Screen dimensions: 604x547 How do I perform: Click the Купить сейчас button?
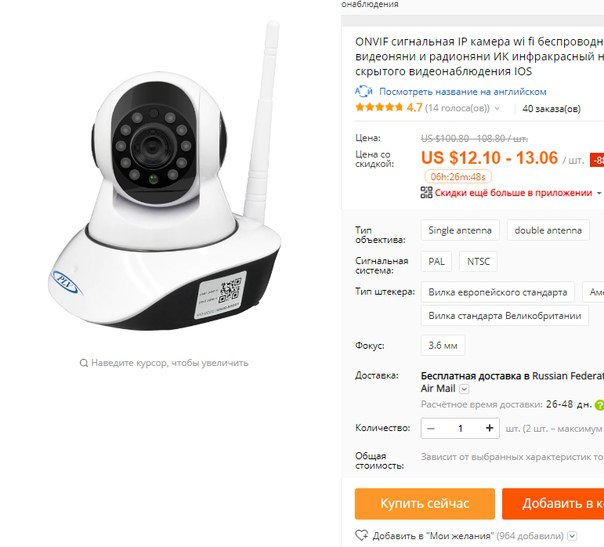pyautogui.click(x=425, y=503)
